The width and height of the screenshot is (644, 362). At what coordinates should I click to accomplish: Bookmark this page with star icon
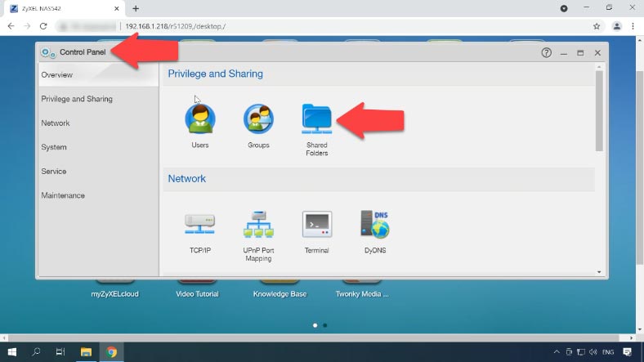pos(597,26)
